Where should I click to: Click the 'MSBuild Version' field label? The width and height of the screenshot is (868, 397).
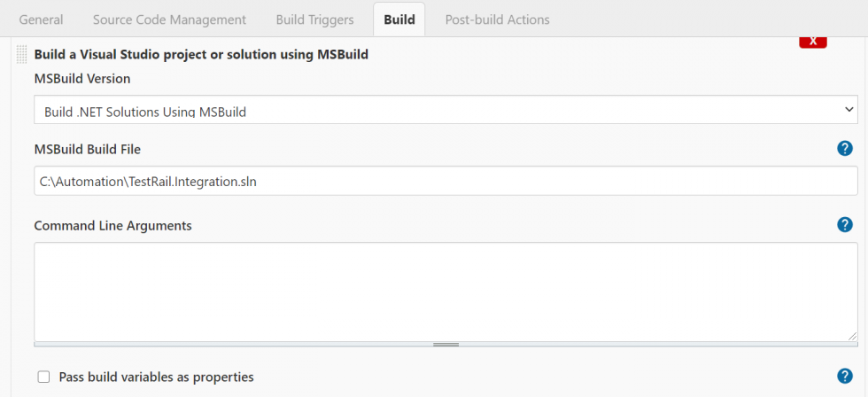coord(82,78)
